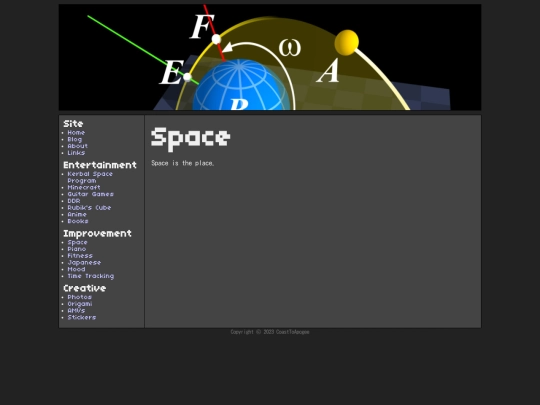This screenshot has height=405, width=540.
Task: Open the Mood page
Action: [x=76, y=269]
